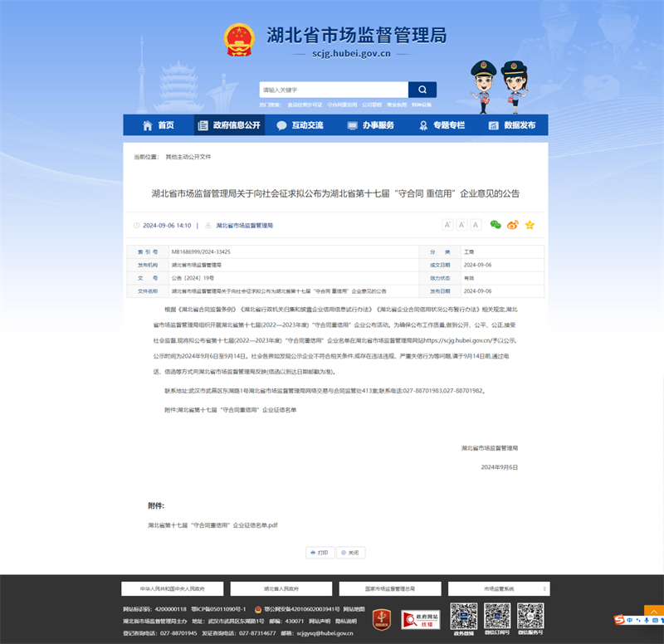Expand the 国家市场监督管理总局 dropdown
This screenshot has height=644, width=664.
[x=389, y=588]
